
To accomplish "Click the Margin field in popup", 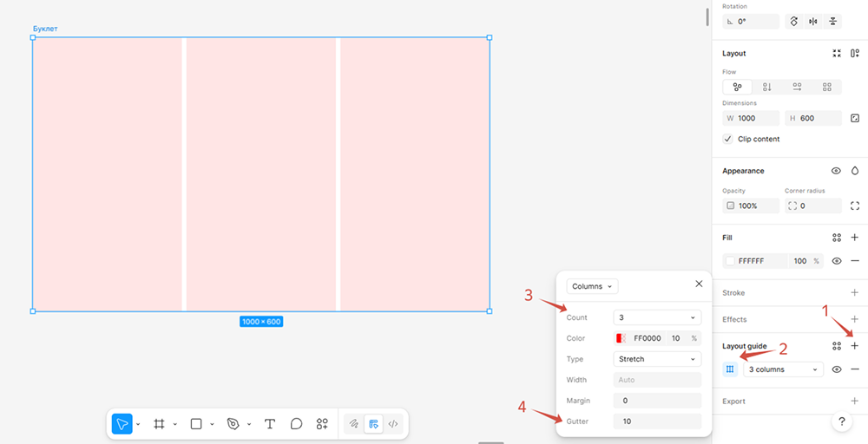I will pyautogui.click(x=657, y=401).
